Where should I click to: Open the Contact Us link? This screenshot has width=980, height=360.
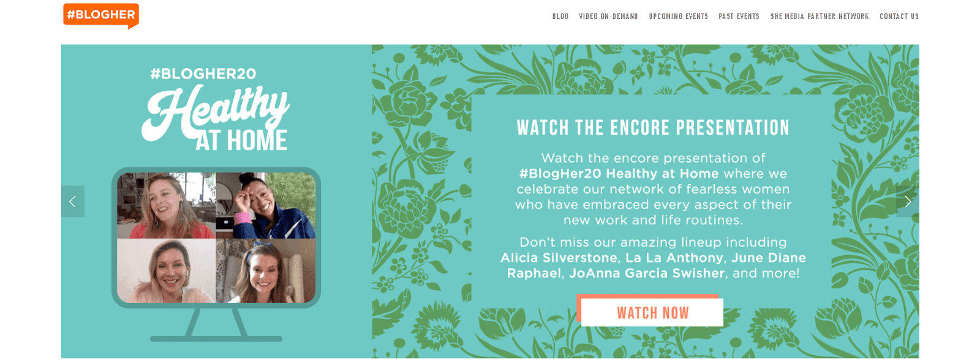899,17
